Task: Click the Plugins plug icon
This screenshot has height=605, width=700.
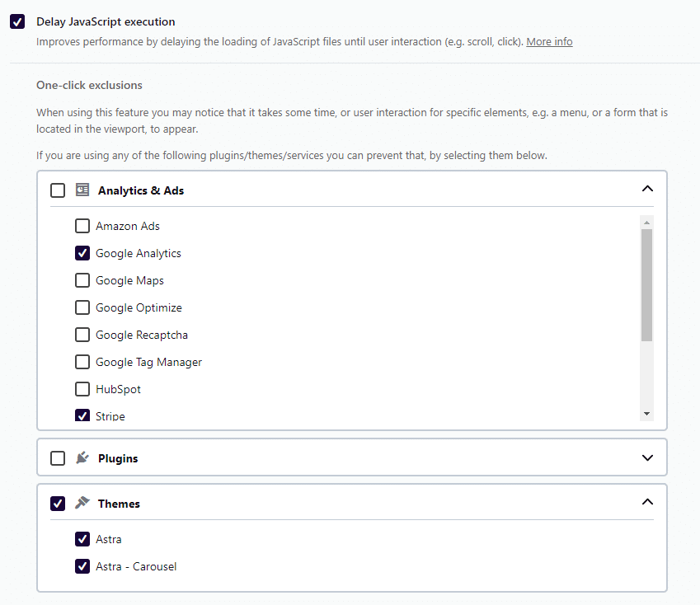Action: (82, 458)
